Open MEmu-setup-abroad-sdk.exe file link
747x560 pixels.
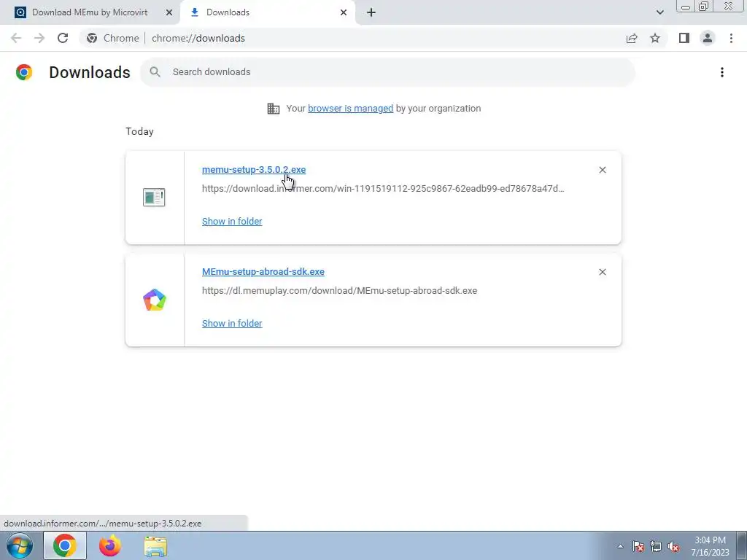point(263,271)
